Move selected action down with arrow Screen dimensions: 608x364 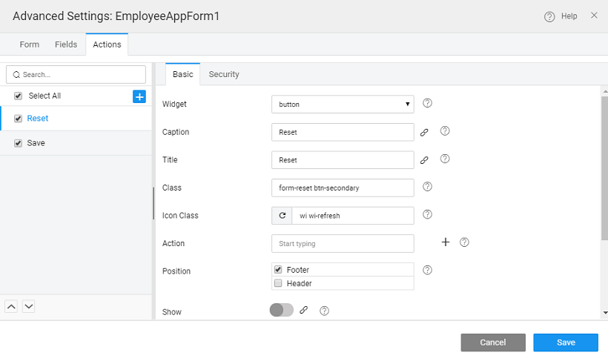pos(28,305)
